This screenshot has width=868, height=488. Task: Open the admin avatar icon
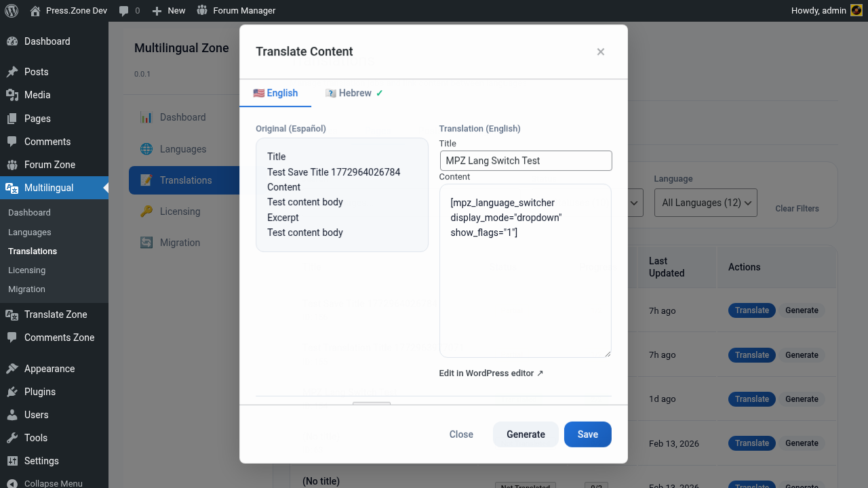[x=856, y=11]
